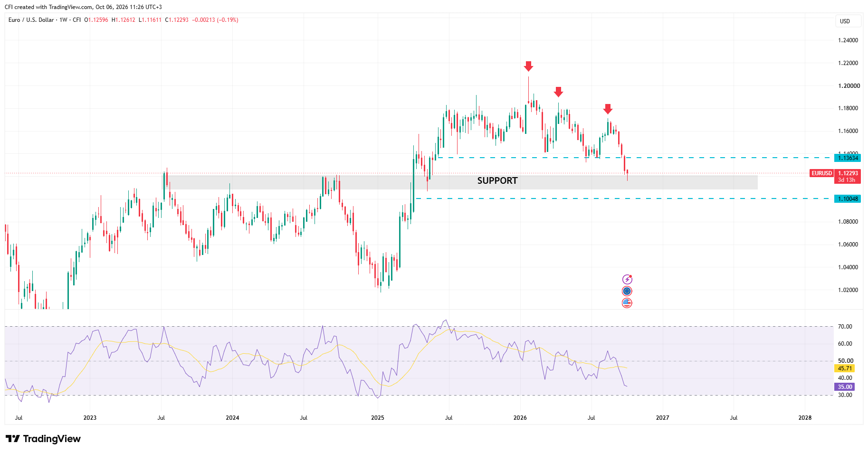The image size is (868, 453).
Task: Click the 1.10048 horizontal line price label
Action: tap(848, 199)
